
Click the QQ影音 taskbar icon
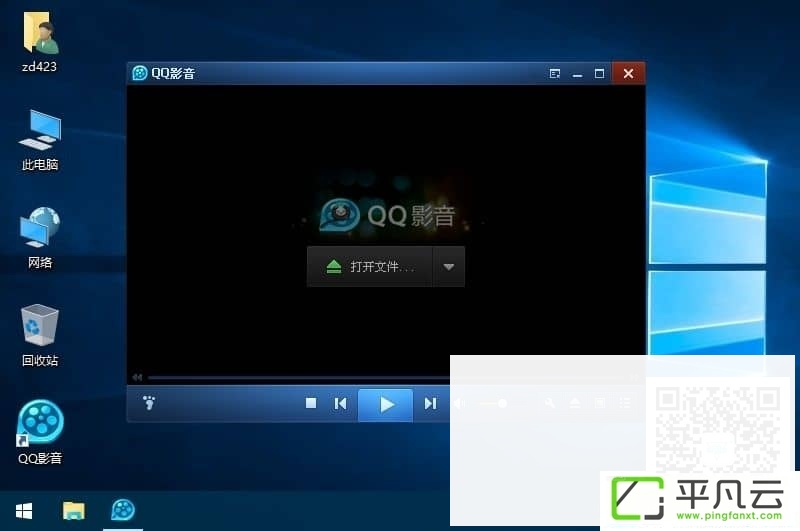[x=123, y=511]
